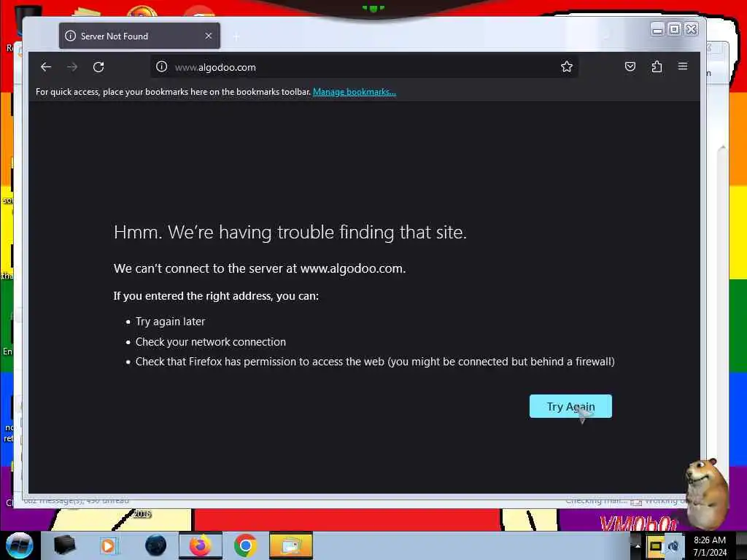Select 'Check your network connection' text

click(211, 342)
